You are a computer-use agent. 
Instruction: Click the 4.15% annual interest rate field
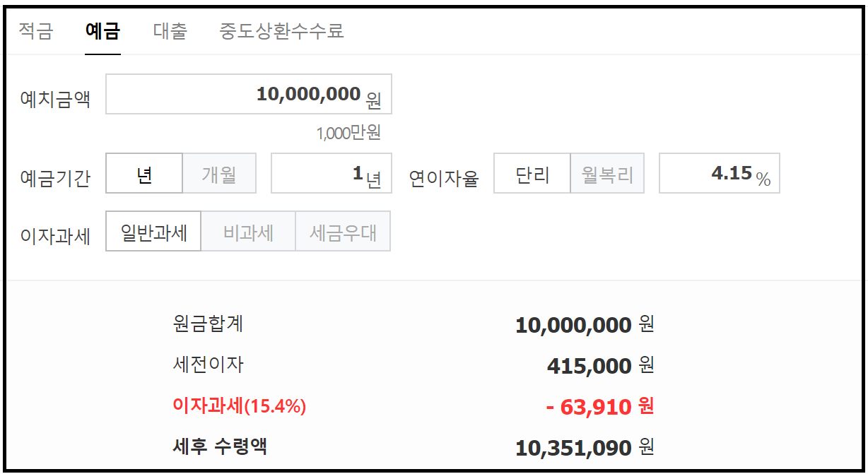click(x=719, y=173)
